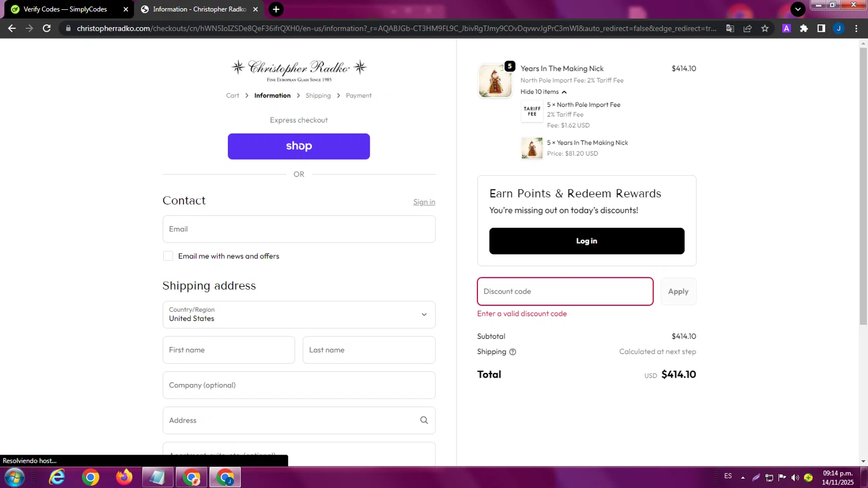
Task: Open the extensions puzzle menu
Action: [804, 28]
